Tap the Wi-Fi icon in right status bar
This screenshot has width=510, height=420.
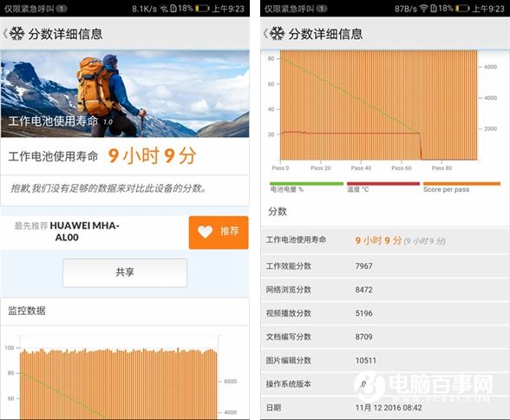click(x=423, y=9)
